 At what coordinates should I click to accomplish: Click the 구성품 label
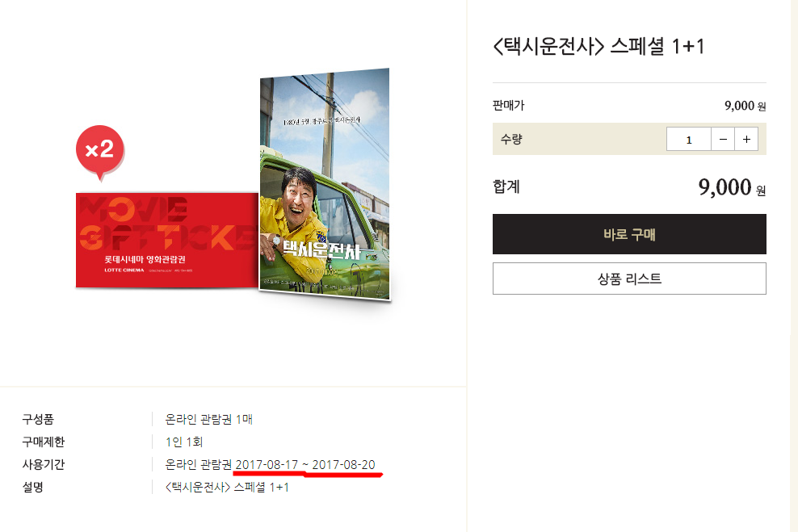tap(38, 419)
